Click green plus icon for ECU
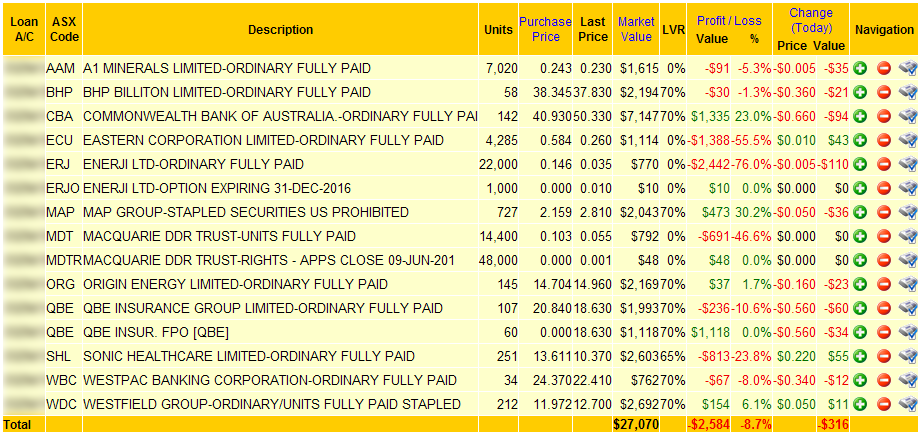Image resolution: width=921 pixels, height=435 pixels. pyautogui.click(x=861, y=140)
